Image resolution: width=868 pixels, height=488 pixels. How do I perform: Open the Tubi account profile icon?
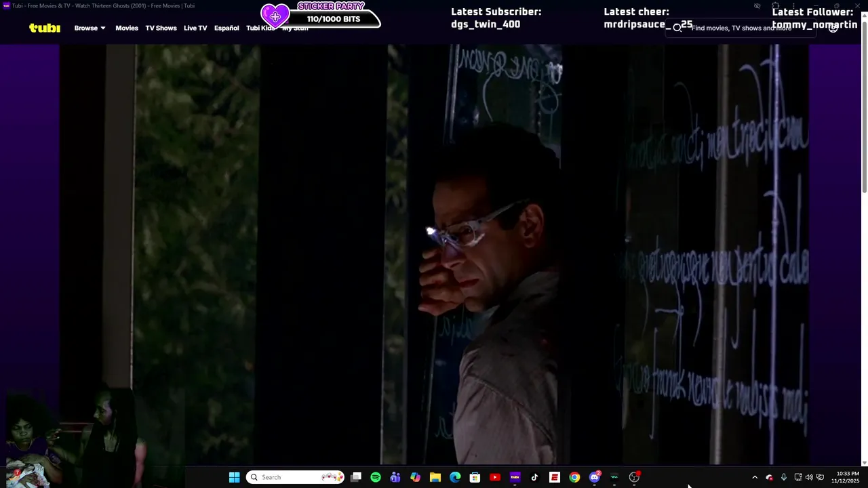(833, 28)
